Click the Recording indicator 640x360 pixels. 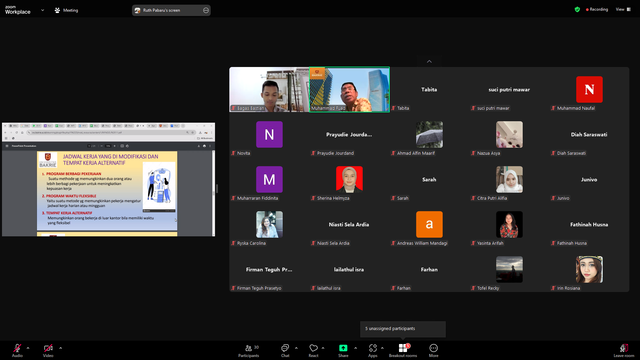click(x=597, y=9)
